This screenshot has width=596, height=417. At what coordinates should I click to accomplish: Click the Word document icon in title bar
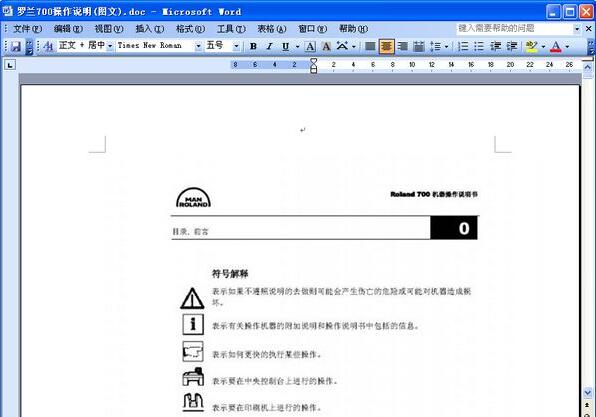[x=8, y=11]
